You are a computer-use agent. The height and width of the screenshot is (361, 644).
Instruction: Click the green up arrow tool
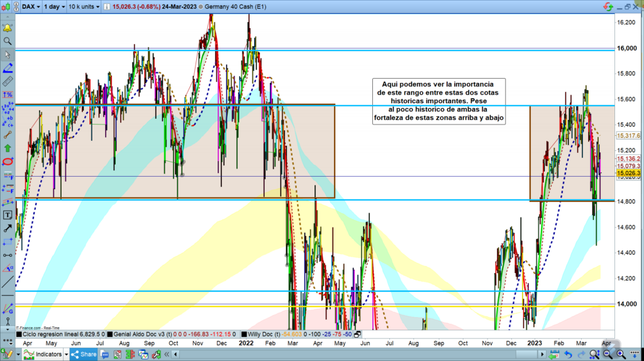(x=8, y=148)
